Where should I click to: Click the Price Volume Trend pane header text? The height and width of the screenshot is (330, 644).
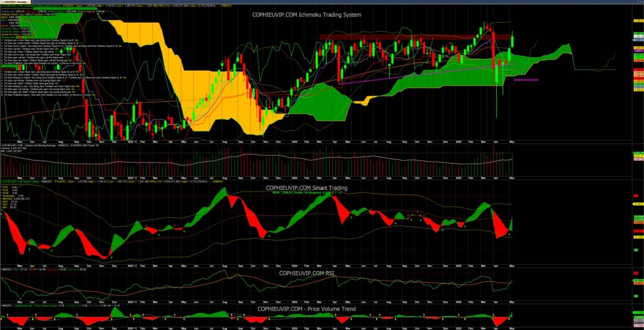(x=60, y=305)
